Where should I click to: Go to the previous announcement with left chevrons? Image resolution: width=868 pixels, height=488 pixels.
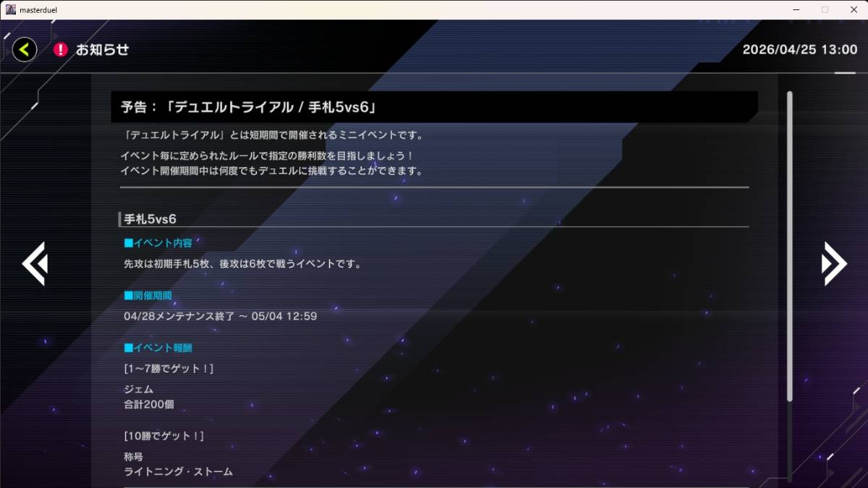34,263
